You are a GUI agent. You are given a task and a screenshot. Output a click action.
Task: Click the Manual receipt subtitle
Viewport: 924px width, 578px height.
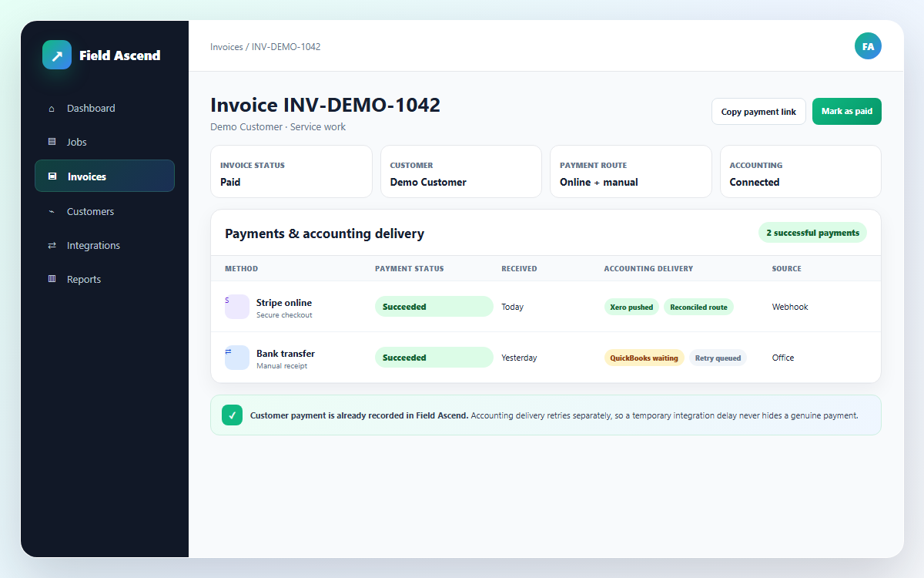coord(282,366)
